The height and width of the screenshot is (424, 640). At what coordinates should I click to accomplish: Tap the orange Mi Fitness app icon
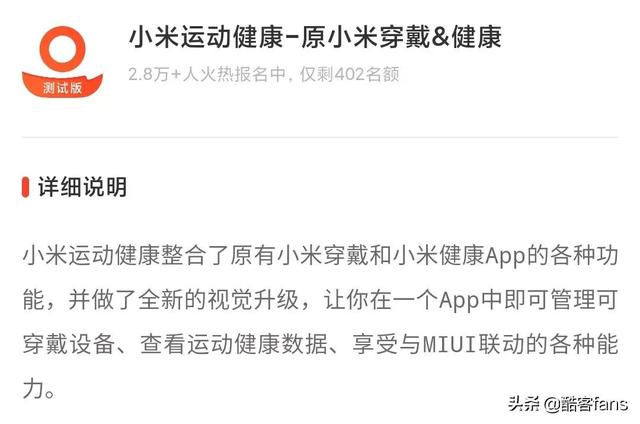pyautogui.click(x=62, y=61)
